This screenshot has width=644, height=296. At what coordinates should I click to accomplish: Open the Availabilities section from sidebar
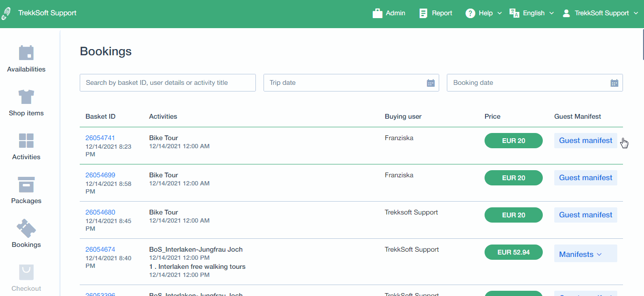pyautogui.click(x=26, y=57)
